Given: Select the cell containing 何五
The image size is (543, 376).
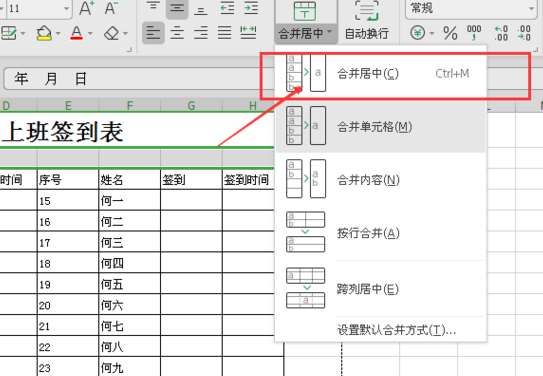Looking at the screenshot, I should coord(130,284).
